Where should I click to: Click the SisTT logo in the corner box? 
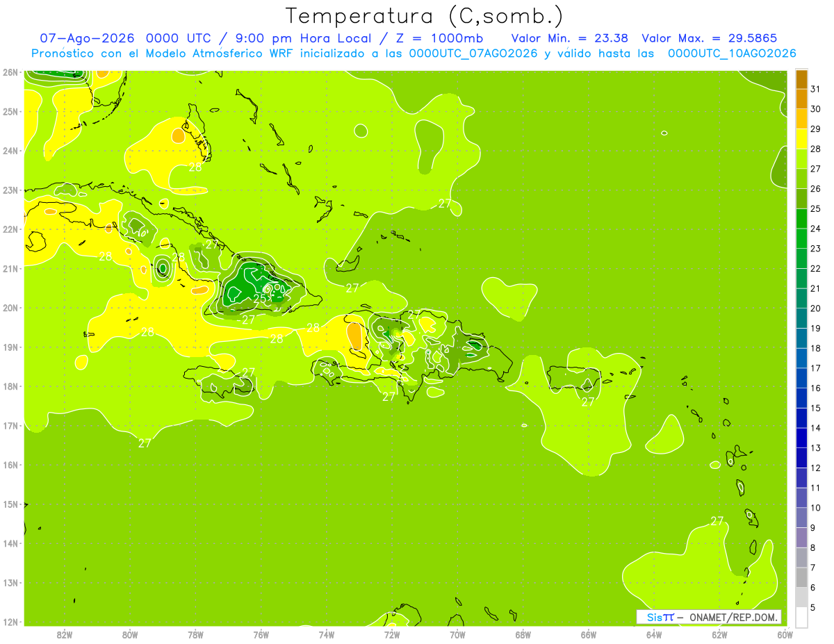660,617
